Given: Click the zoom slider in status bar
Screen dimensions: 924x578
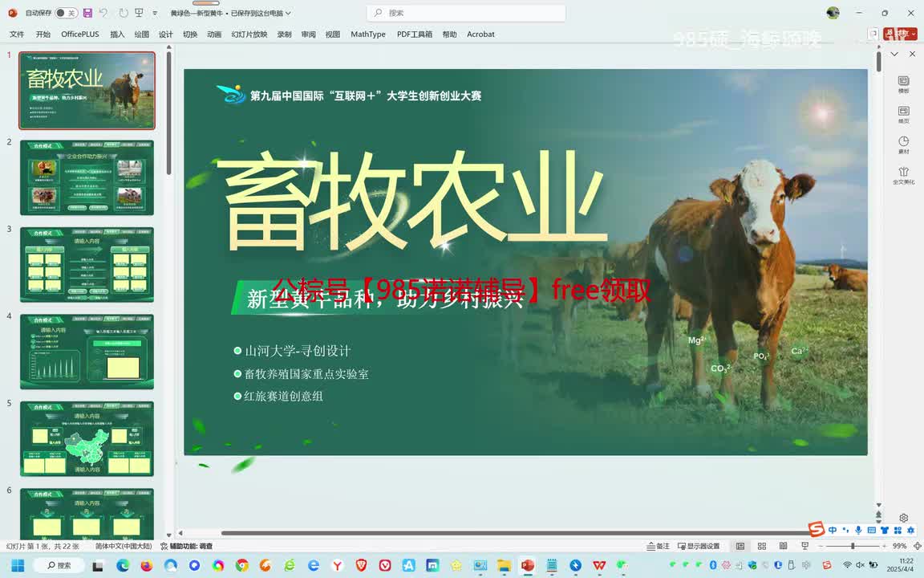Looking at the screenshot, I should (x=853, y=546).
